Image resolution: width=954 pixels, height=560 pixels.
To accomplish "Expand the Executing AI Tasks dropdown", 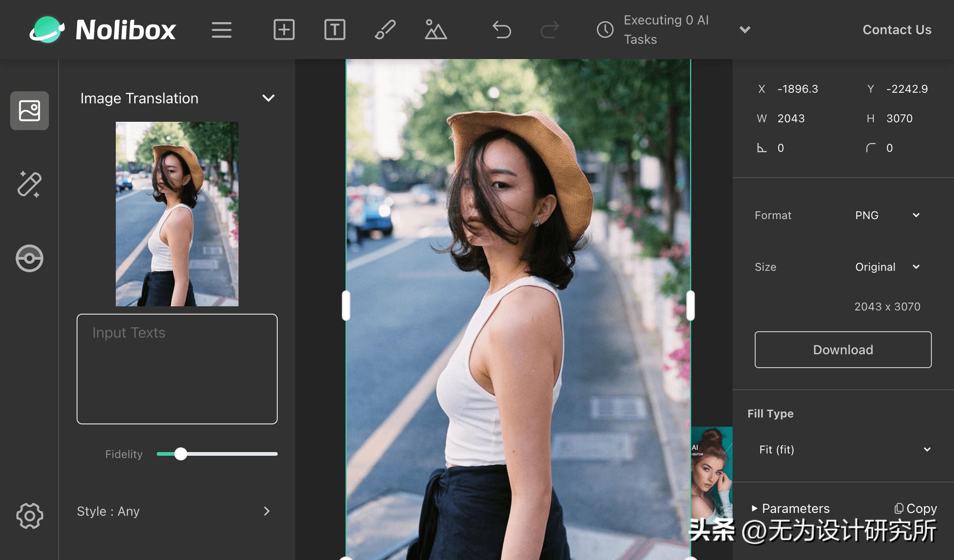I will tap(745, 30).
